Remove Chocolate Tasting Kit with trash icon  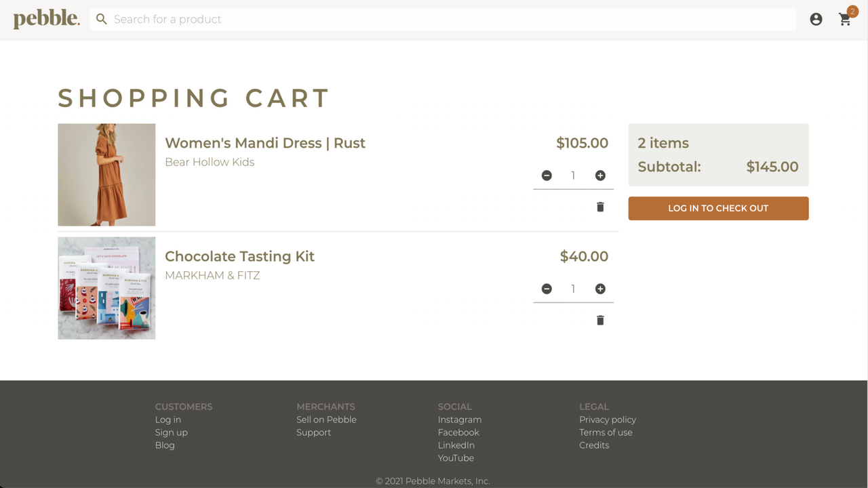(x=600, y=320)
